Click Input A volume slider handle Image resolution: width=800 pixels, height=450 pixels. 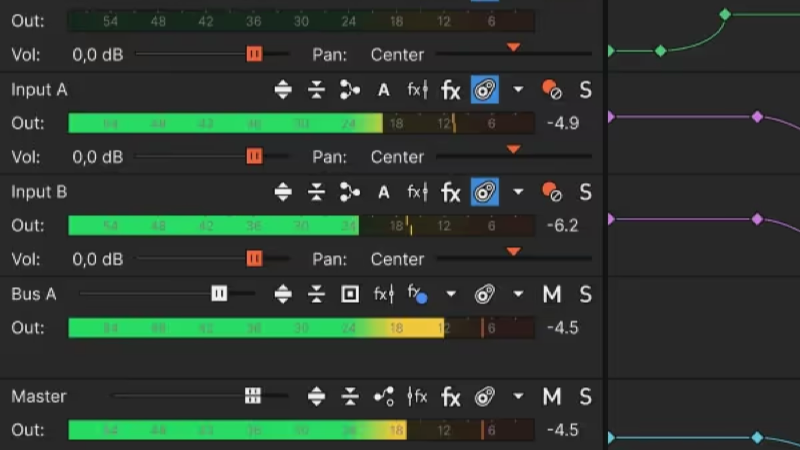point(254,156)
